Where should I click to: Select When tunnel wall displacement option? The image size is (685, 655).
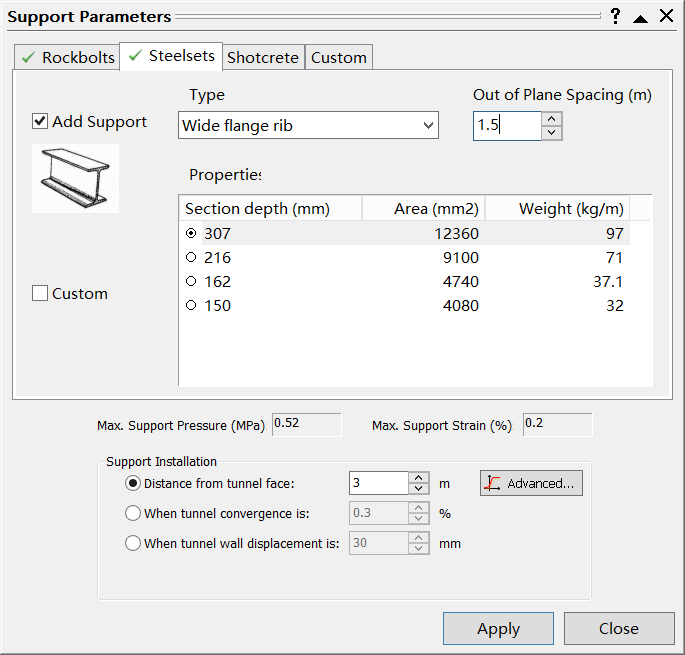click(133, 544)
